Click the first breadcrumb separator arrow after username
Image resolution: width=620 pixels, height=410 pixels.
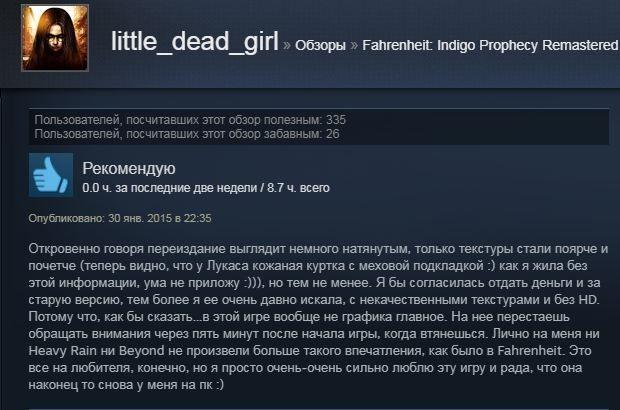point(287,45)
